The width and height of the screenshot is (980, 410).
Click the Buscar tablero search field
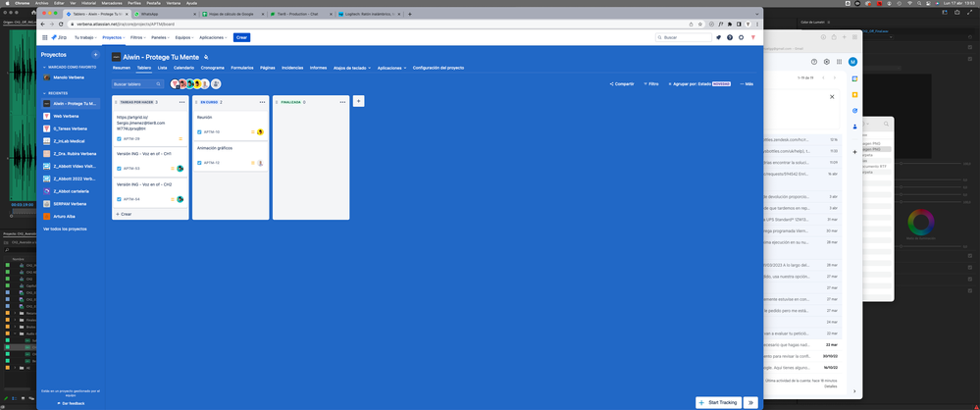138,83
